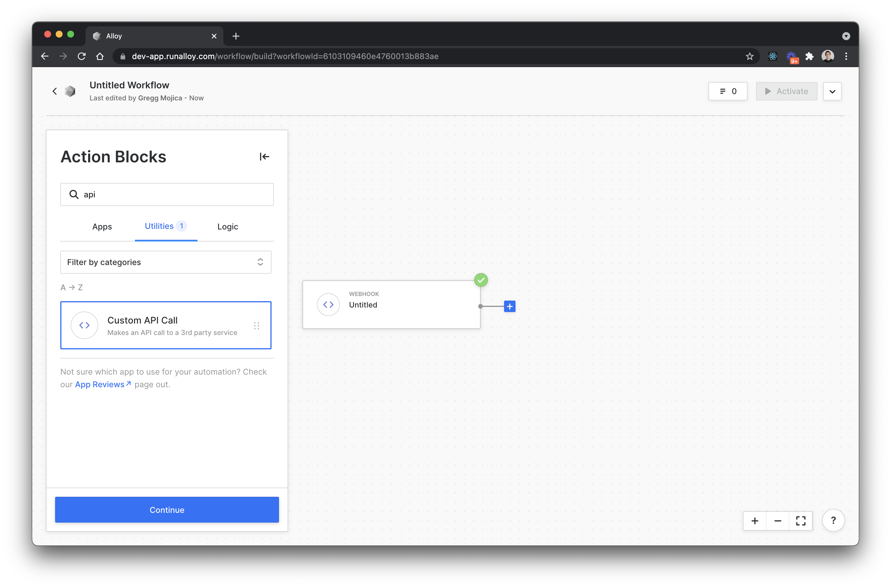891x588 pixels.
Task: Click the Webhook code icon on canvas
Action: click(x=328, y=305)
